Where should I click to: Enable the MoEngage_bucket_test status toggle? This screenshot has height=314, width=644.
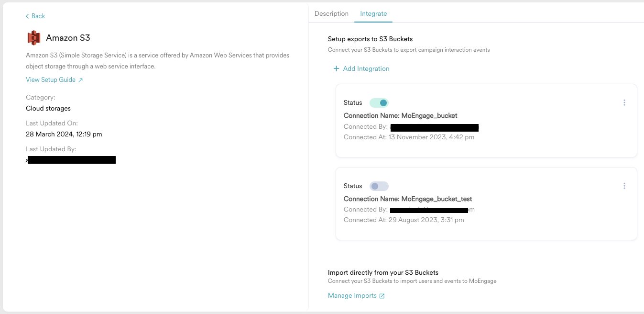(x=379, y=186)
